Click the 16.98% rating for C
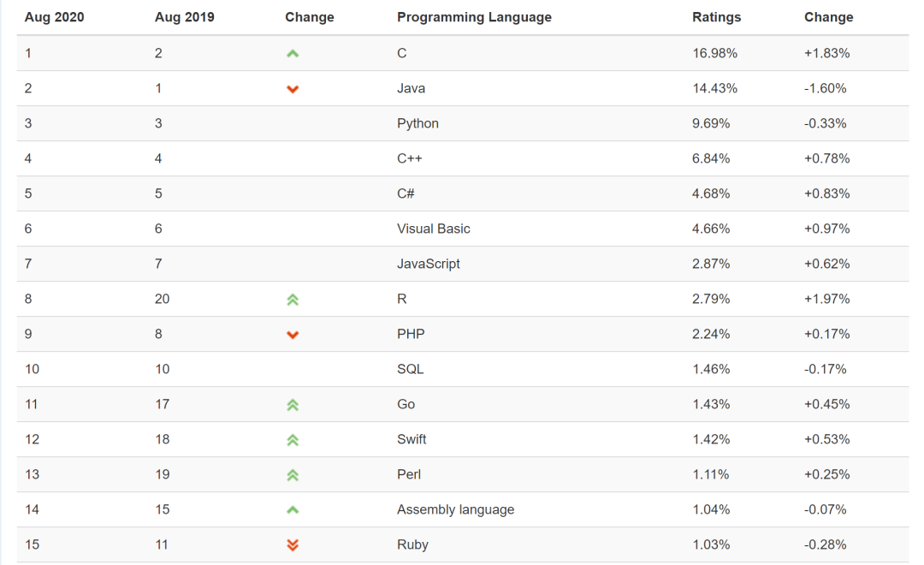 (x=714, y=53)
